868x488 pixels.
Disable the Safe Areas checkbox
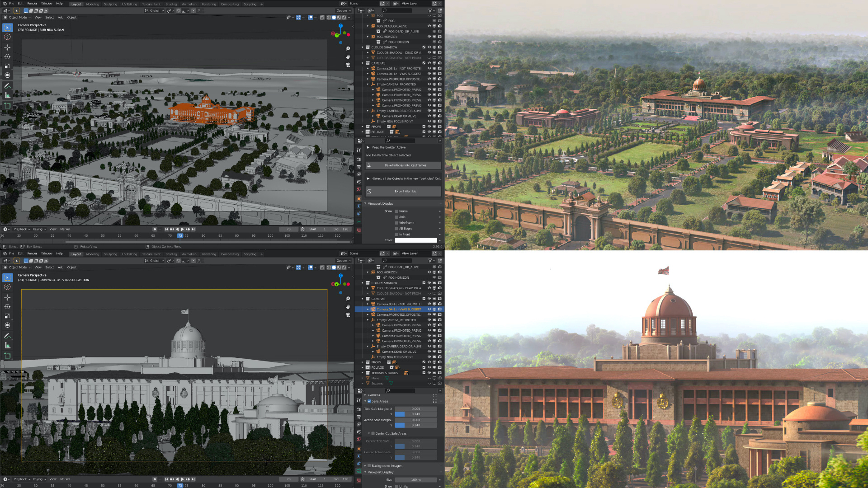[x=369, y=401]
